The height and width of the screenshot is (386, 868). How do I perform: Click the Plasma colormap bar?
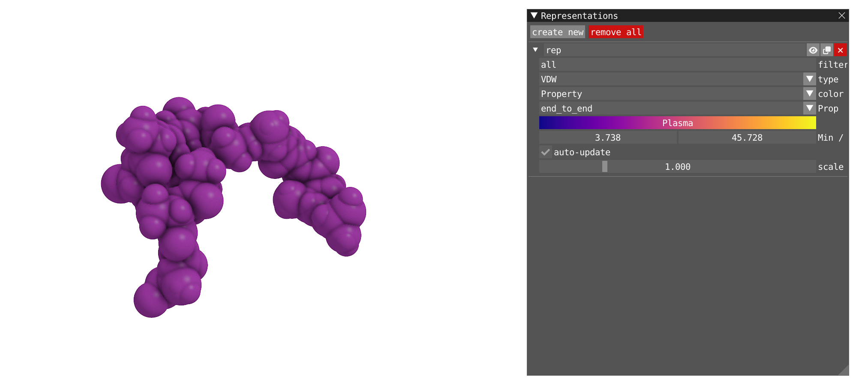pos(677,123)
